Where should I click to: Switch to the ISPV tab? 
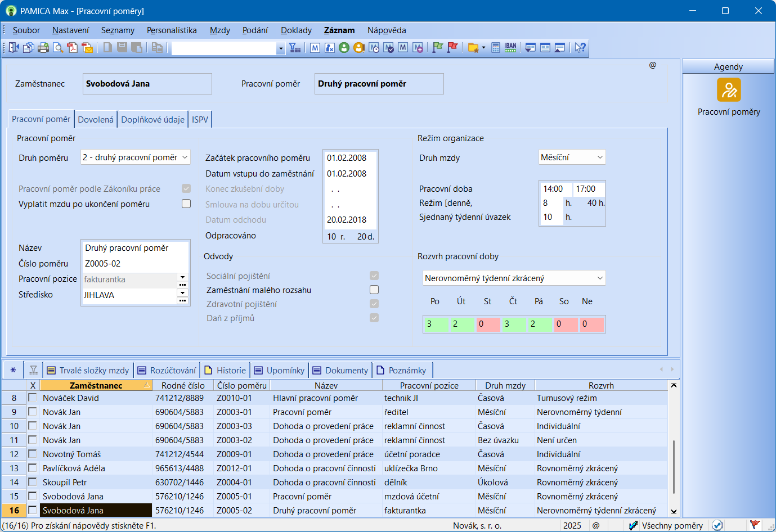(x=200, y=119)
